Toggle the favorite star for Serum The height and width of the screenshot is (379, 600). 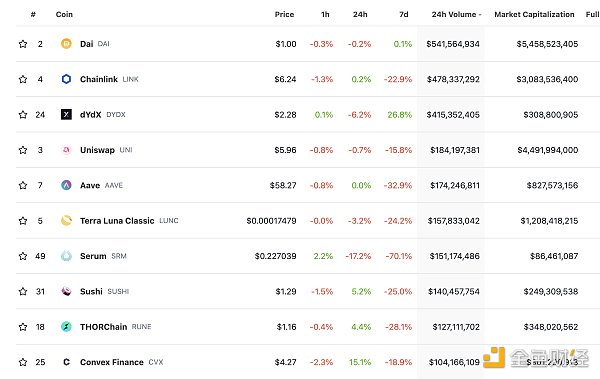pyautogui.click(x=23, y=256)
